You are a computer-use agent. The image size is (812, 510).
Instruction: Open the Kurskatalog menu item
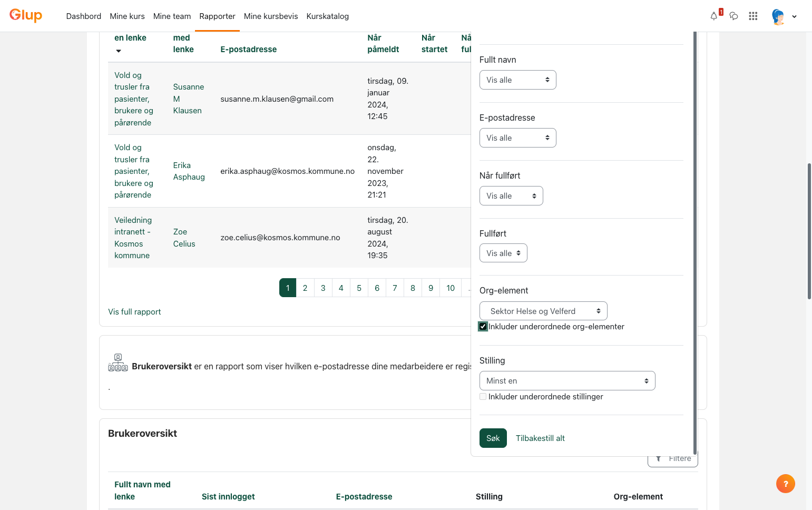(x=327, y=16)
